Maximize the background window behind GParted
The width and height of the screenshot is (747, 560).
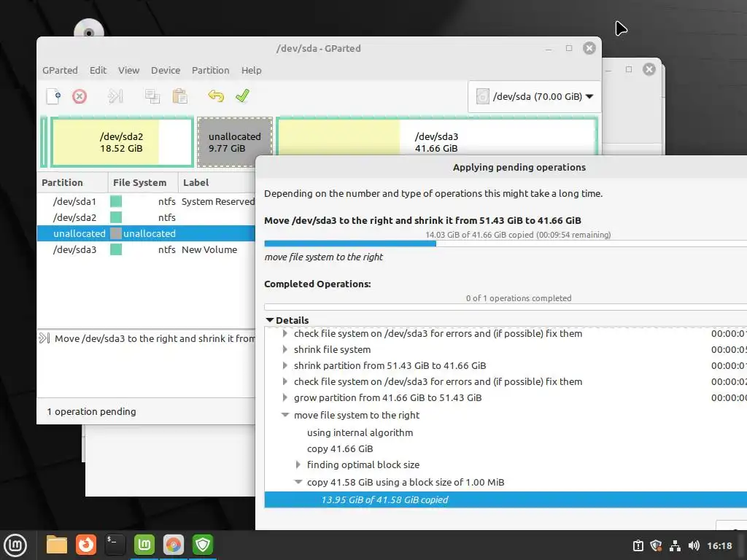pos(629,69)
